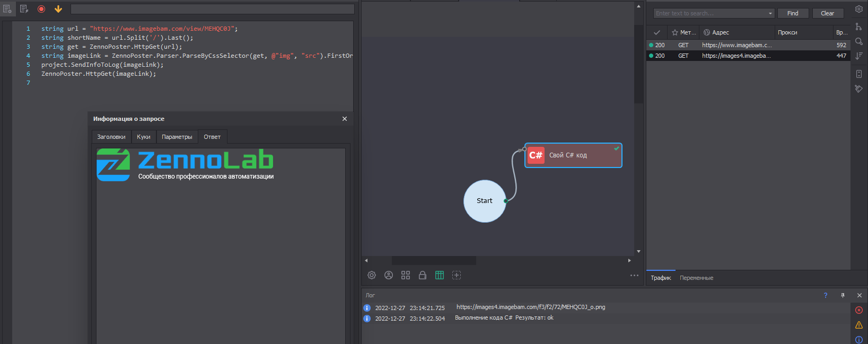This screenshot has height=344, width=868.
Task: Click the orange down-arrow step icon
Action: (58, 9)
